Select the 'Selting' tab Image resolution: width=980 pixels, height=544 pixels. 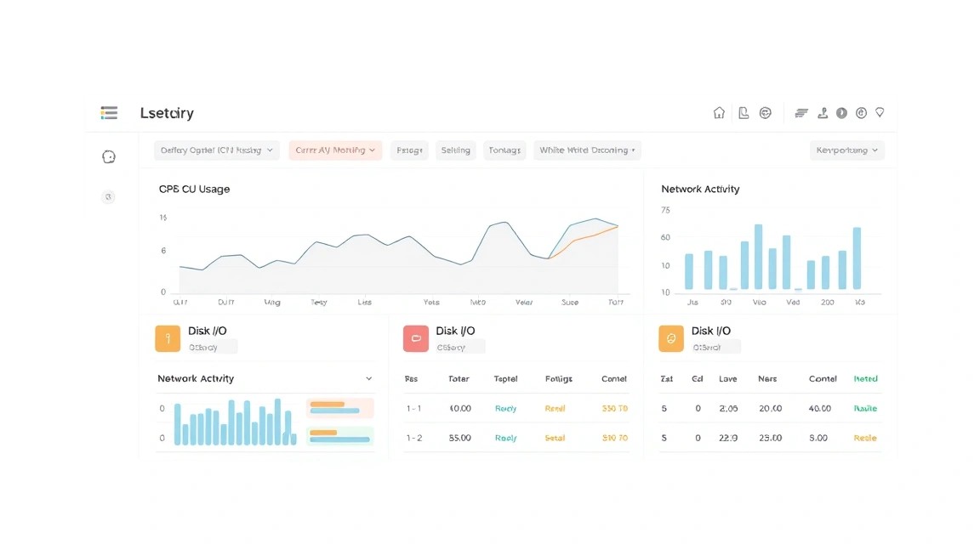[x=456, y=150]
